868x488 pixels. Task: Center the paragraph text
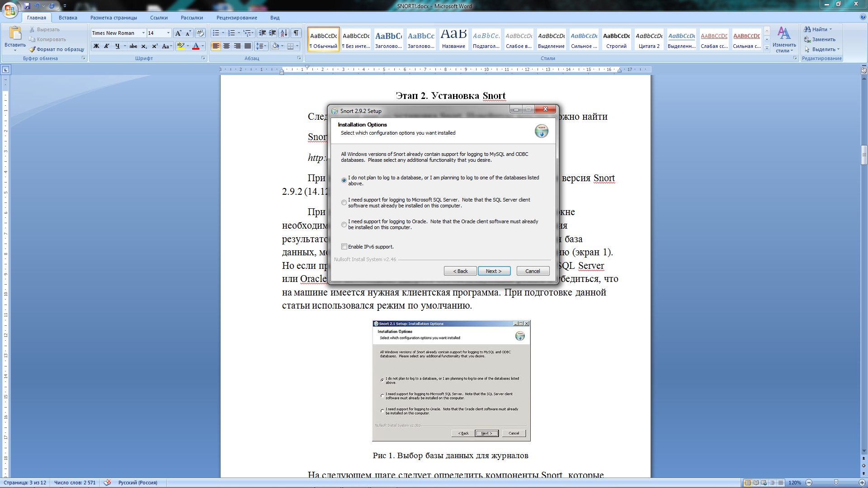[226, 46]
